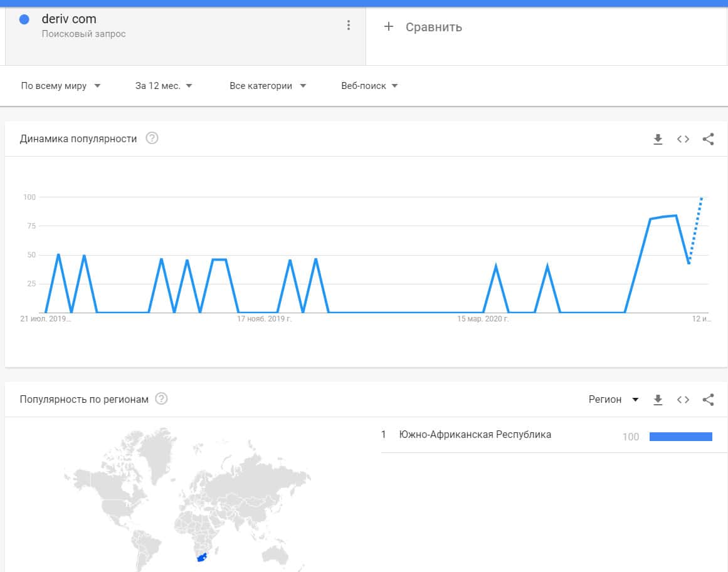
Task: Open the Веб-поиск search type dropdown
Action: [x=369, y=86]
